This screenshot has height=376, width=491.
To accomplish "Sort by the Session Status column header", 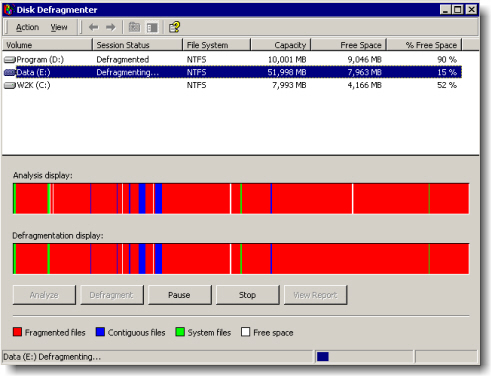I will (x=137, y=45).
